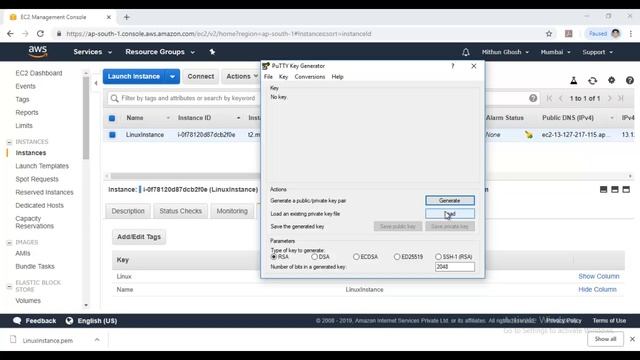The height and width of the screenshot is (360, 640).
Task: Open a new browser tab
Action: click(x=127, y=17)
